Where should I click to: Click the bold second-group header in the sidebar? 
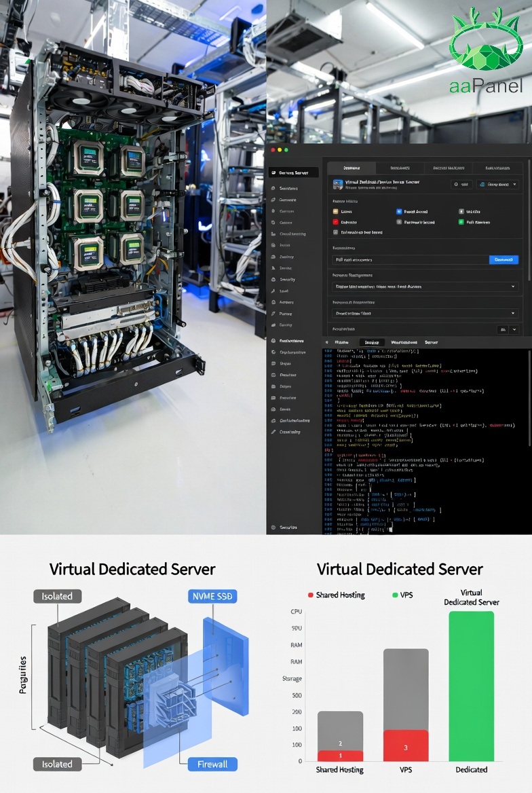pyautogui.click(x=288, y=341)
